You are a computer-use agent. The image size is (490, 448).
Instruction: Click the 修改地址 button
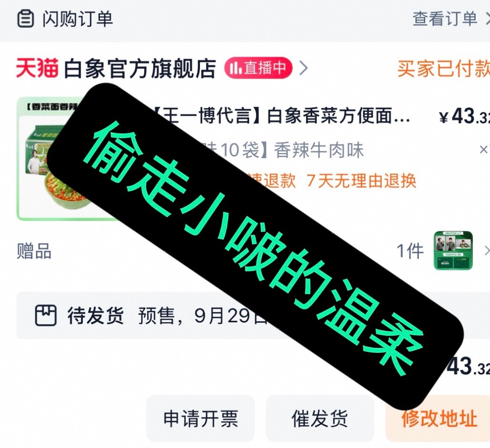tap(439, 418)
